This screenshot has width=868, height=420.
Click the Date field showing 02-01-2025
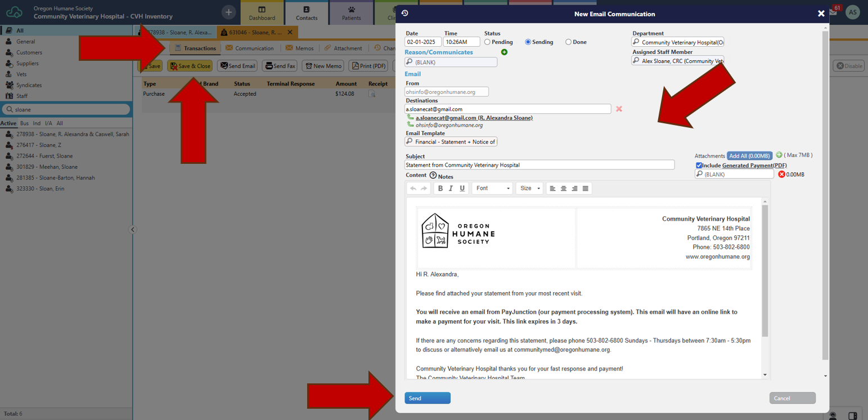click(423, 42)
